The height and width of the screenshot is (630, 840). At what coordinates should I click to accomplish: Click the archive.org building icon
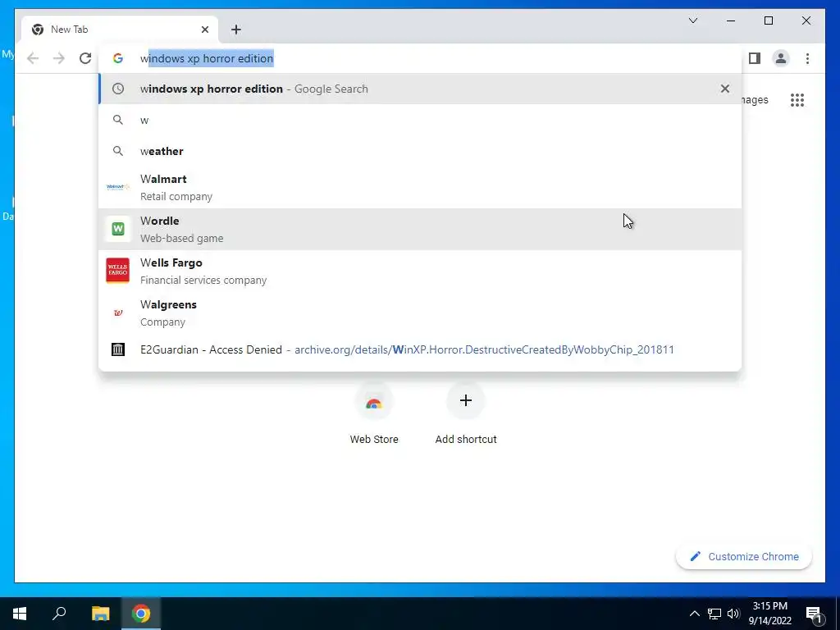(118, 349)
